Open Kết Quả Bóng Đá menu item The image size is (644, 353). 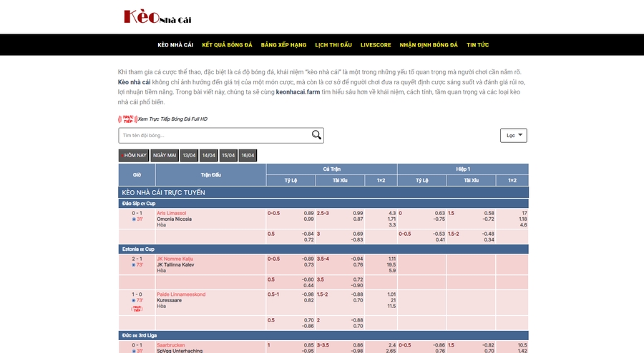point(227,45)
